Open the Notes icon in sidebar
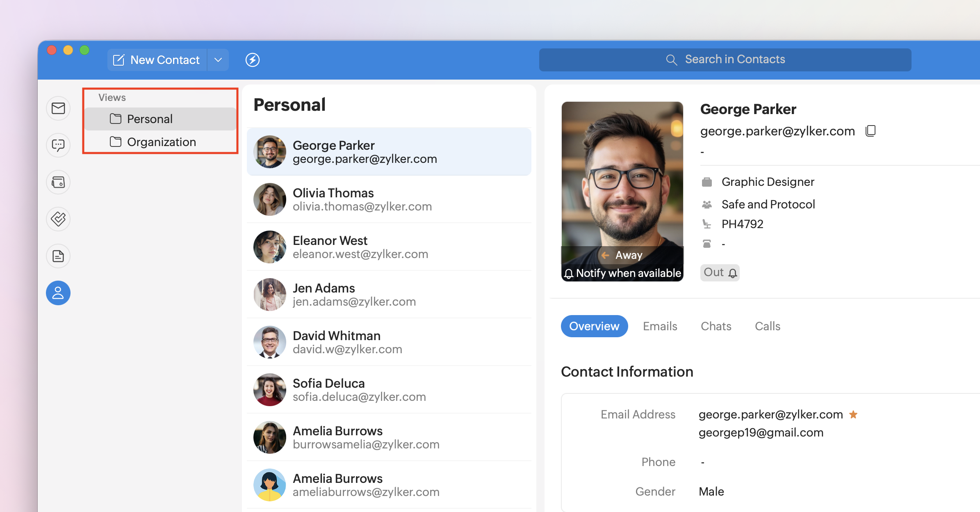 point(58,256)
